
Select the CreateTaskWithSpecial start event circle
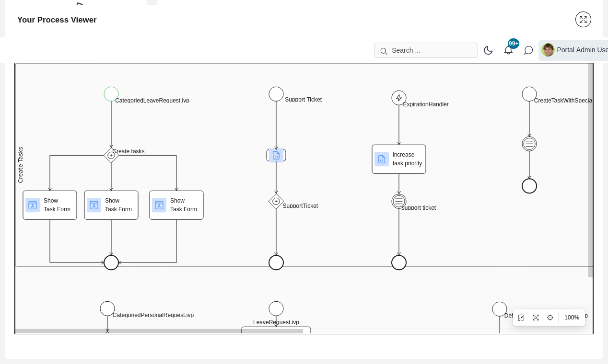coord(529,94)
